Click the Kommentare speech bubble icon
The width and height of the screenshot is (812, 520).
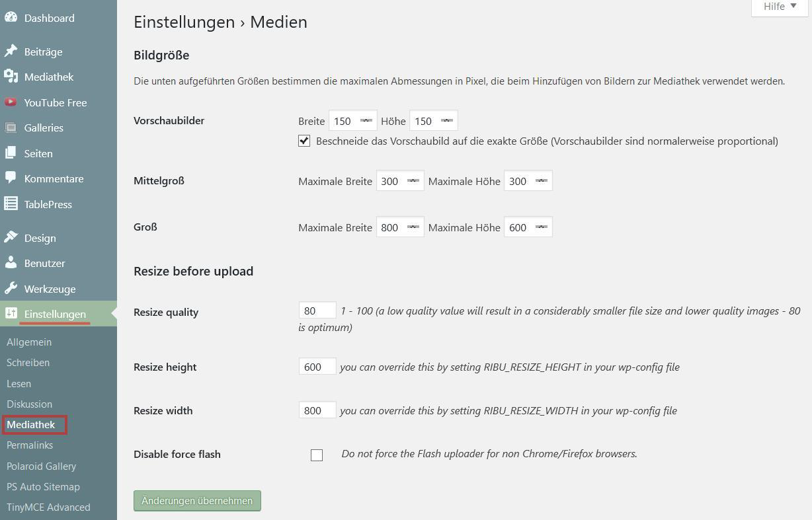(x=11, y=178)
